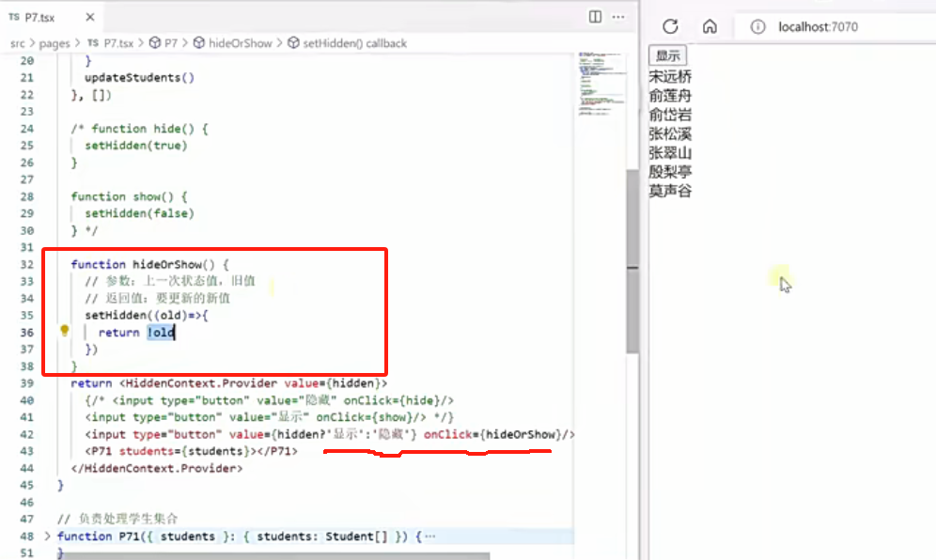Click the name 俞莲舟 in the list

(x=670, y=96)
